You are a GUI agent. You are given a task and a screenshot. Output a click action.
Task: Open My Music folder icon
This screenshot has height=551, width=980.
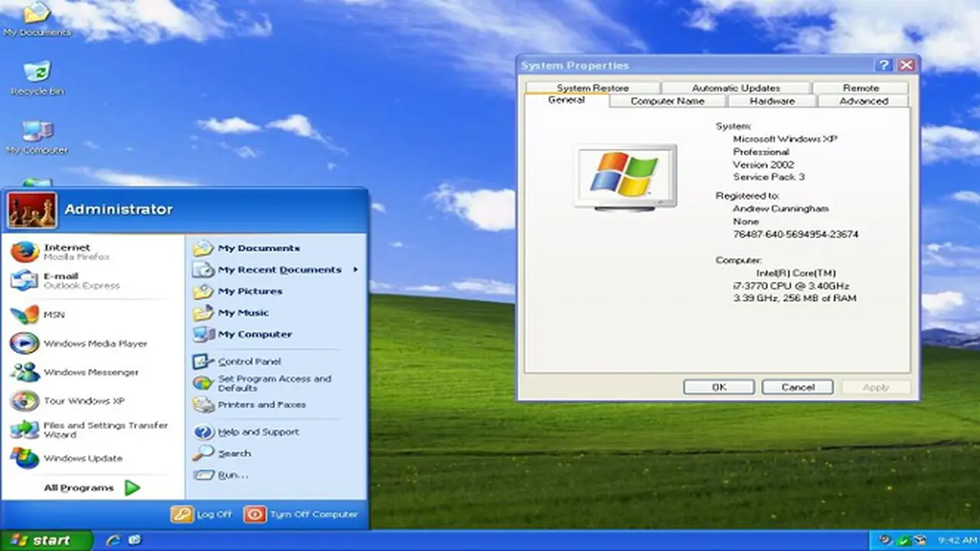[x=203, y=312]
